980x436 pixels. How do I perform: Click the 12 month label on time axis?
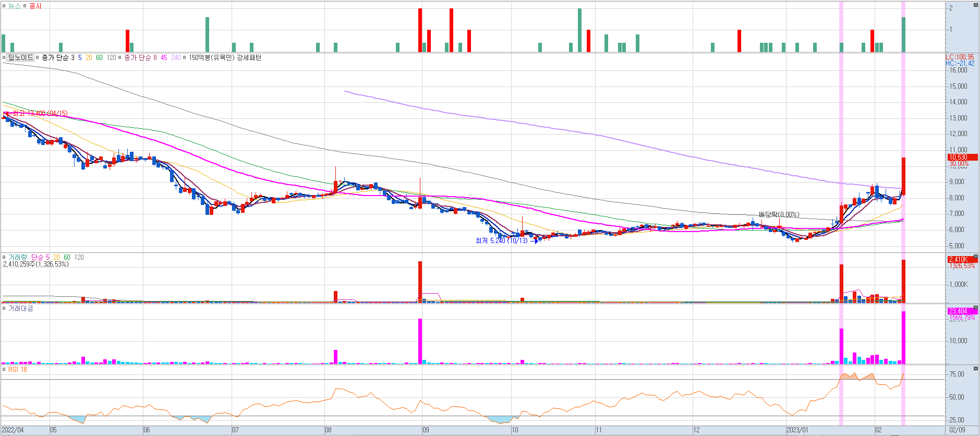696,430
